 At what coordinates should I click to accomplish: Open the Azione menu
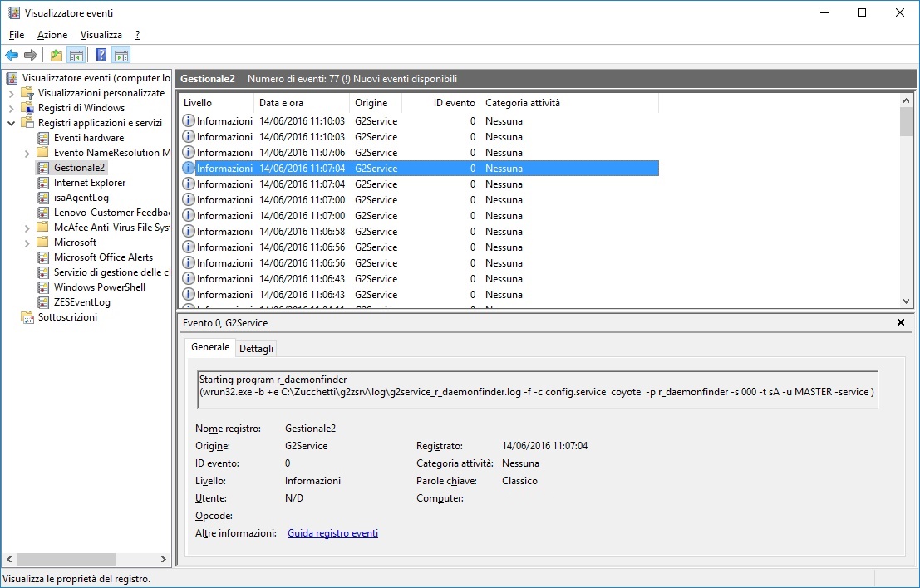tap(52, 35)
